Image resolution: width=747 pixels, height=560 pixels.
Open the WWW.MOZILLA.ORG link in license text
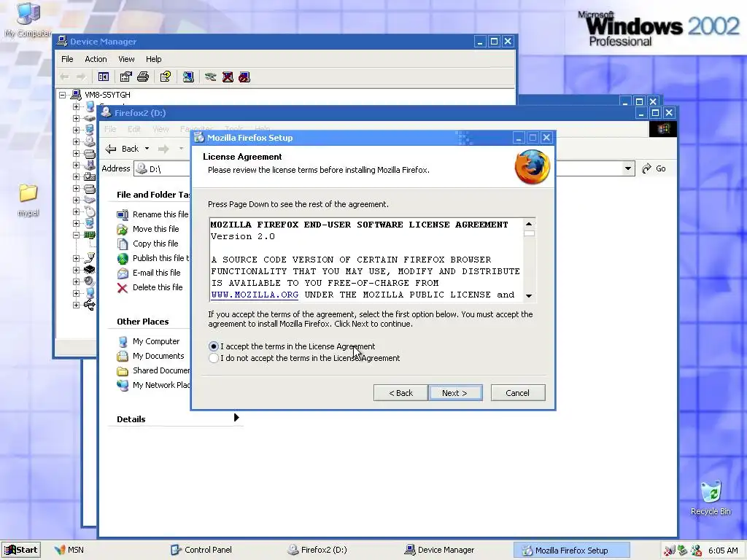tap(255, 295)
